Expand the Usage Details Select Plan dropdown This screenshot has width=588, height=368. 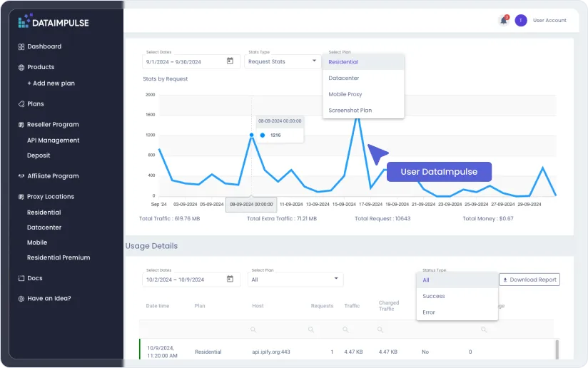[x=295, y=280]
